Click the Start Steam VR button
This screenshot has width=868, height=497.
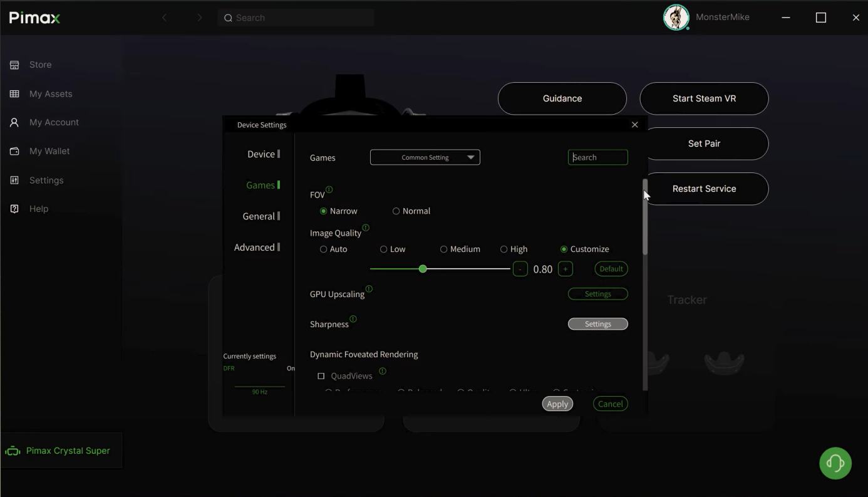[704, 98]
